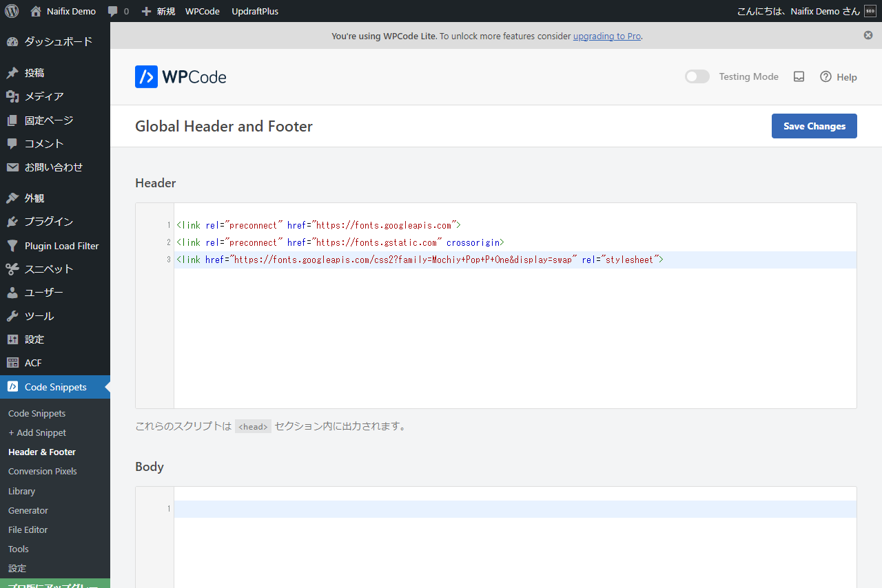The image size is (882, 588).
Task: Click the 新規 plus button
Action: tap(158, 11)
